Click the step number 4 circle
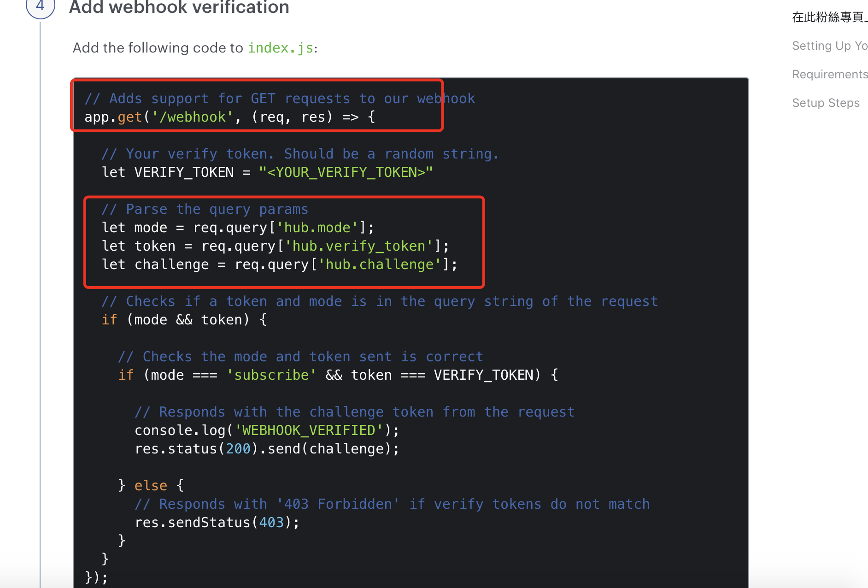868x588 pixels. pos(40,6)
